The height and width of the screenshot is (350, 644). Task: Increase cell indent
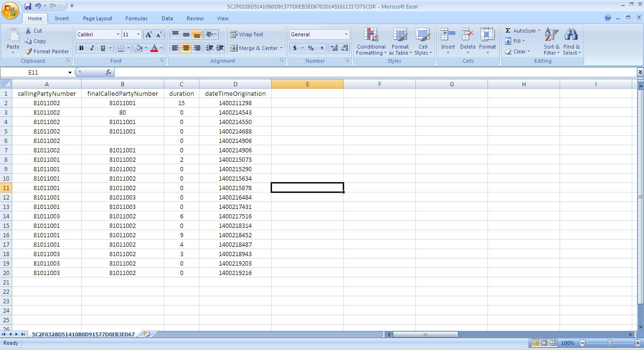pyautogui.click(x=220, y=48)
